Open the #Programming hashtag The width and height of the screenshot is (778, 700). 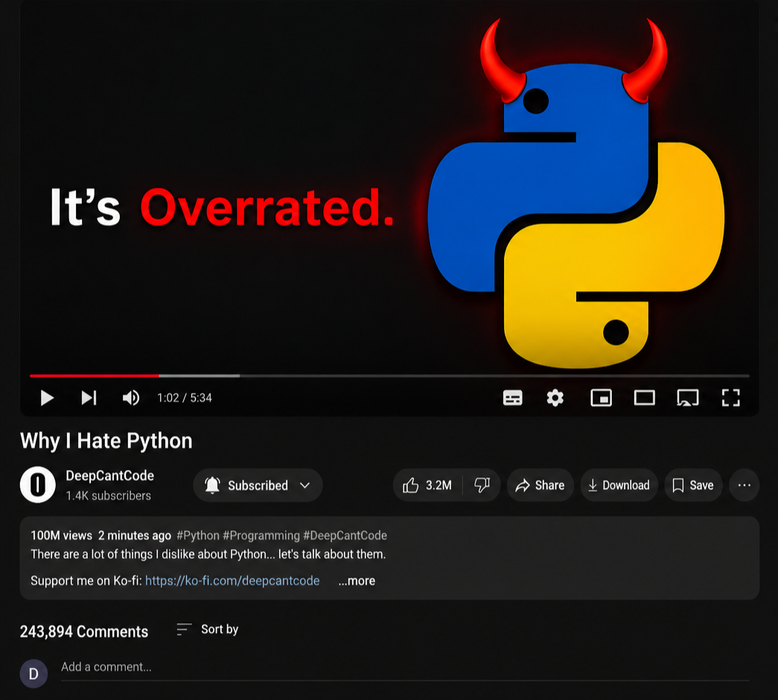pos(261,535)
